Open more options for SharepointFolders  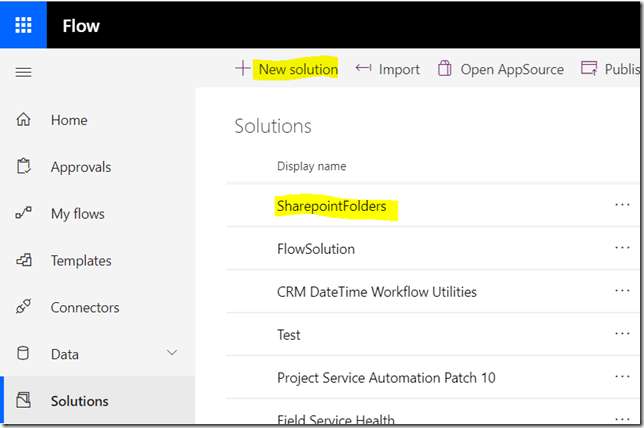pos(622,205)
